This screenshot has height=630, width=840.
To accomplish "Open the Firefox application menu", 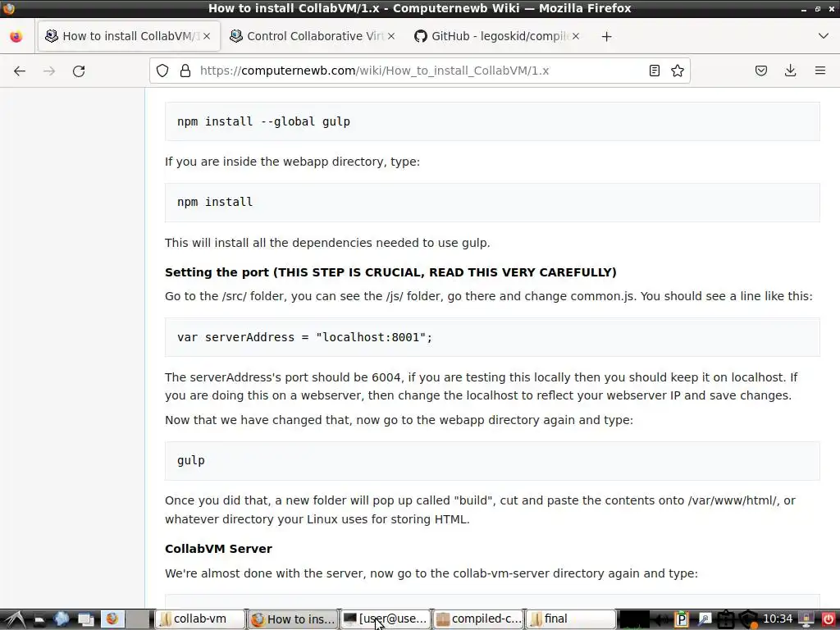I will (820, 71).
